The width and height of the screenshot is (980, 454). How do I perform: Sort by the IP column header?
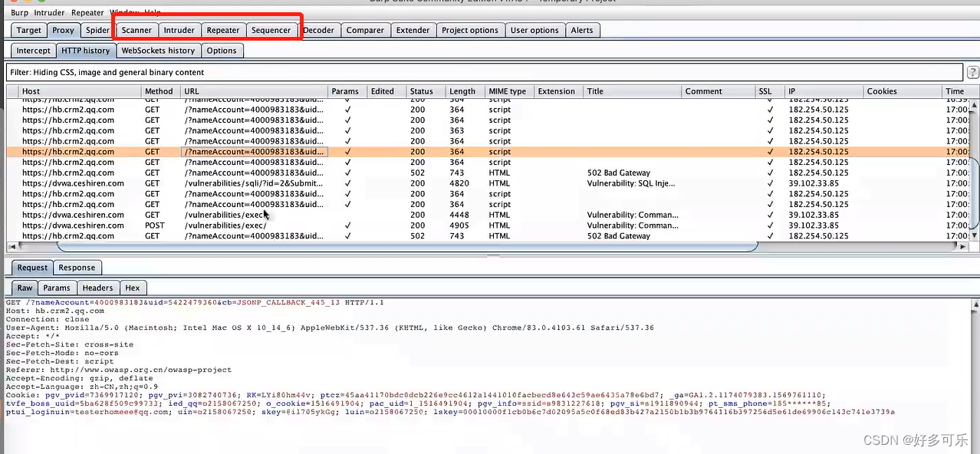824,91
